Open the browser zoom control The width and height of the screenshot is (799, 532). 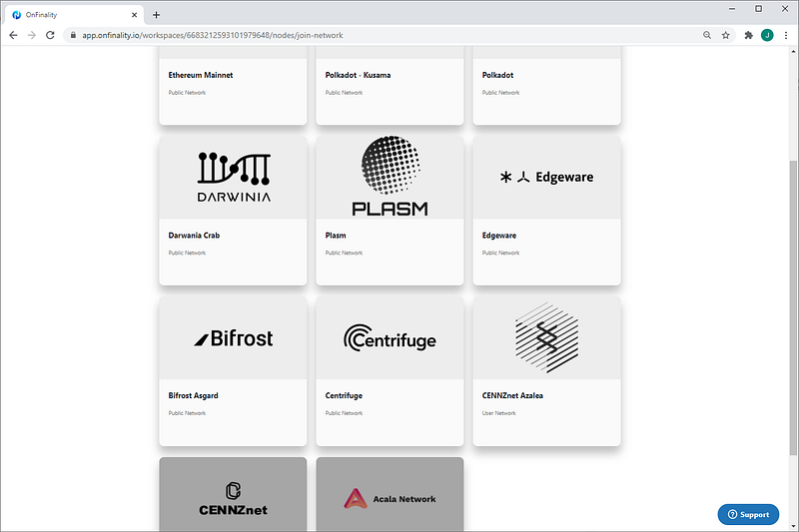pyautogui.click(x=707, y=35)
